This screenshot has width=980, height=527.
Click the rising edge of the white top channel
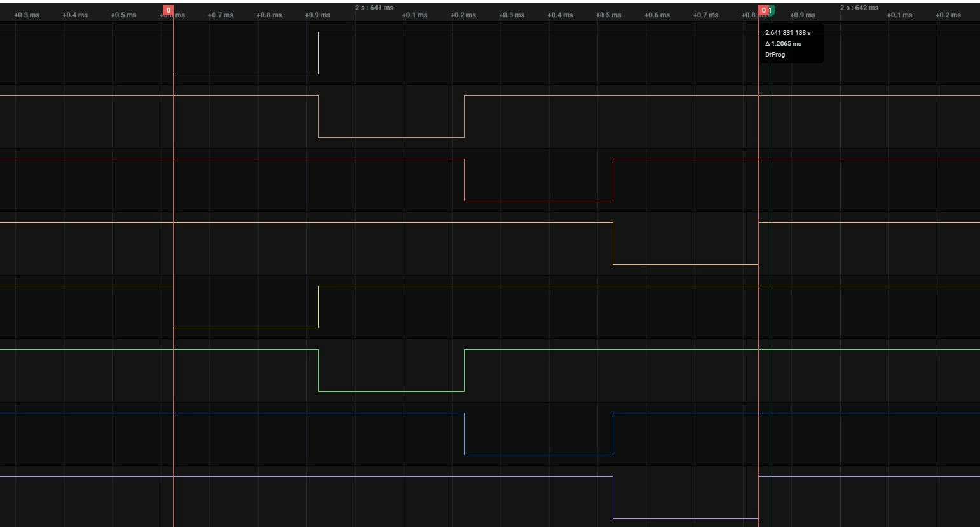318,53
